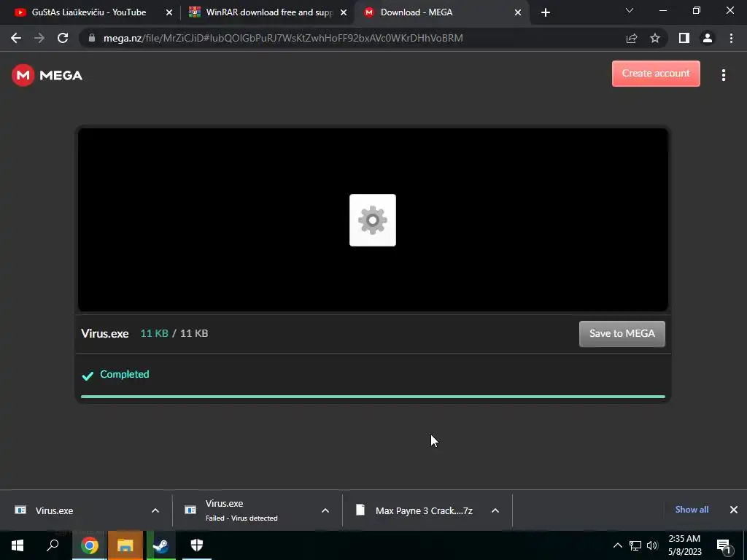Screen dimensions: 747x560
Task: Open Steam from the taskbar
Action: point(161,545)
